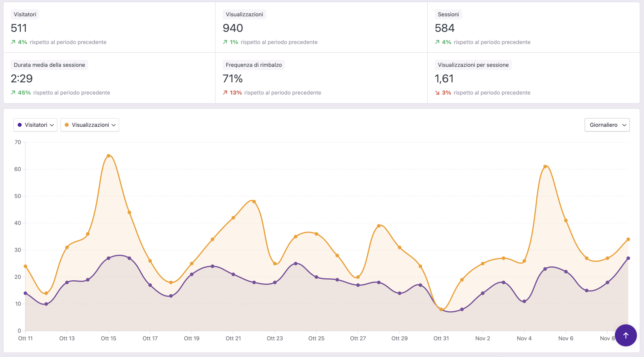Click the purple dot in the Visitatori legend

20,125
